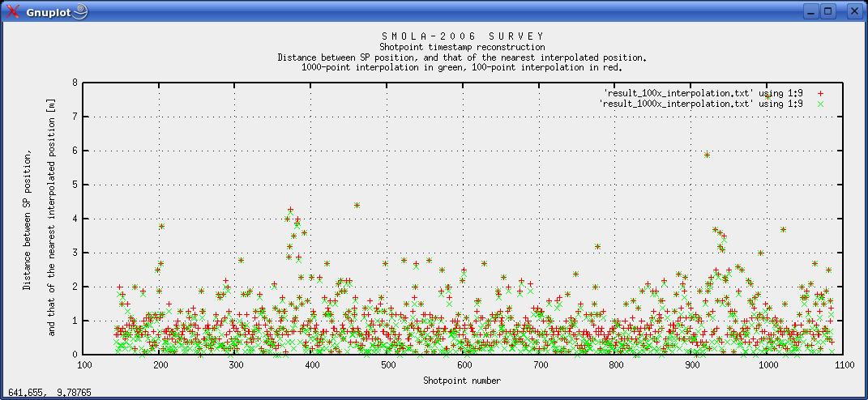
Task: Click the X window menu icon in title bar
Action: (x=13, y=11)
